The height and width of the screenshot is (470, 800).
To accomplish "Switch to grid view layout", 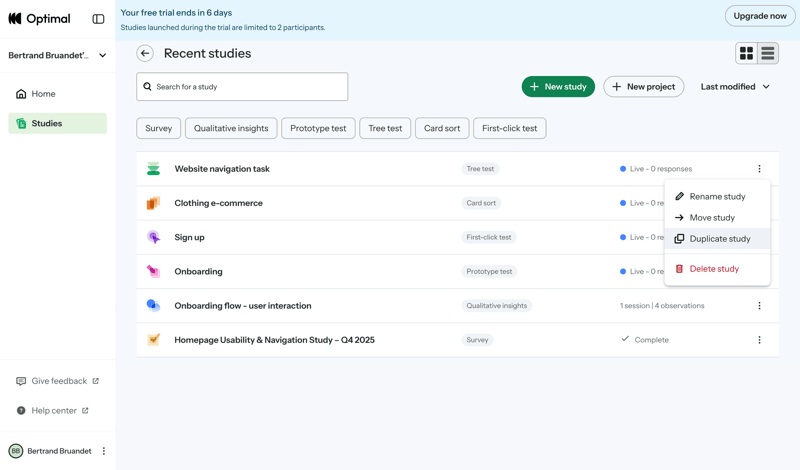I will pyautogui.click(x=746, y=54).
